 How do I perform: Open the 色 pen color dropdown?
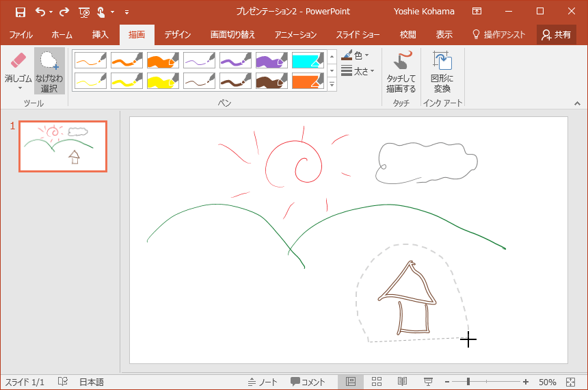pos(355,55)
